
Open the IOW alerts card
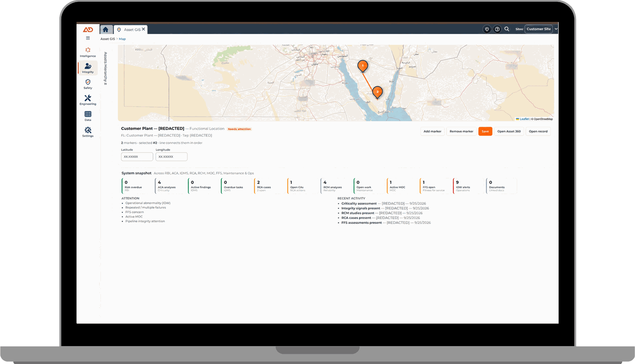(x=468, y=186)
